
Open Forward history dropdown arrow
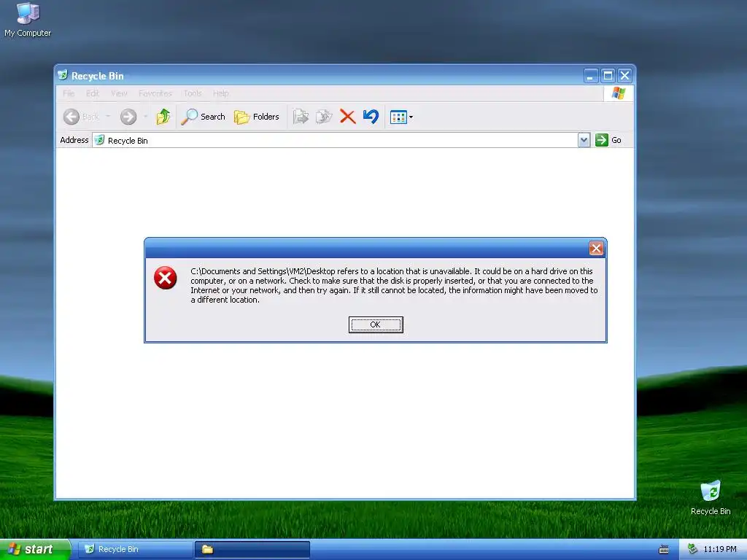145,117
